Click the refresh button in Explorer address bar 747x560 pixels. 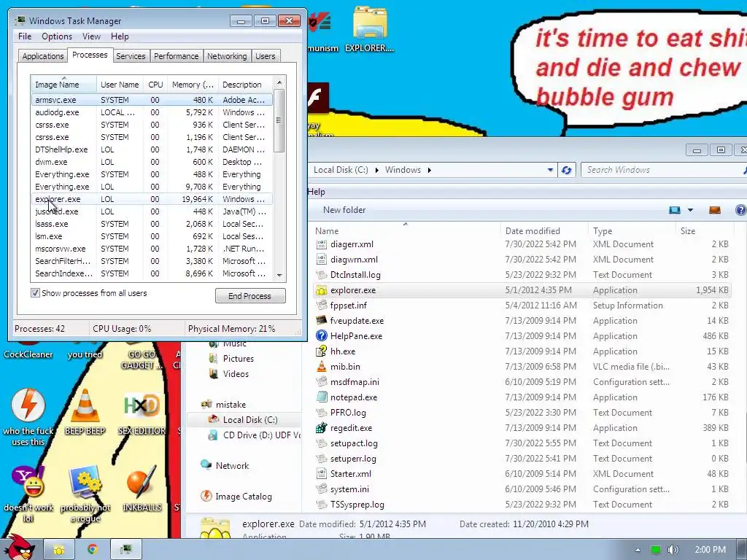[x=566, y=170]
